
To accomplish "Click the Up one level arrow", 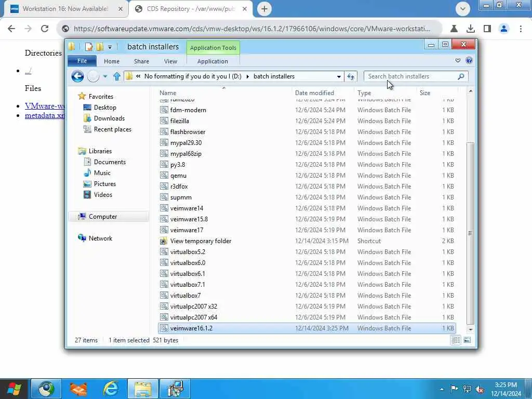I will [x=117, y=76].
